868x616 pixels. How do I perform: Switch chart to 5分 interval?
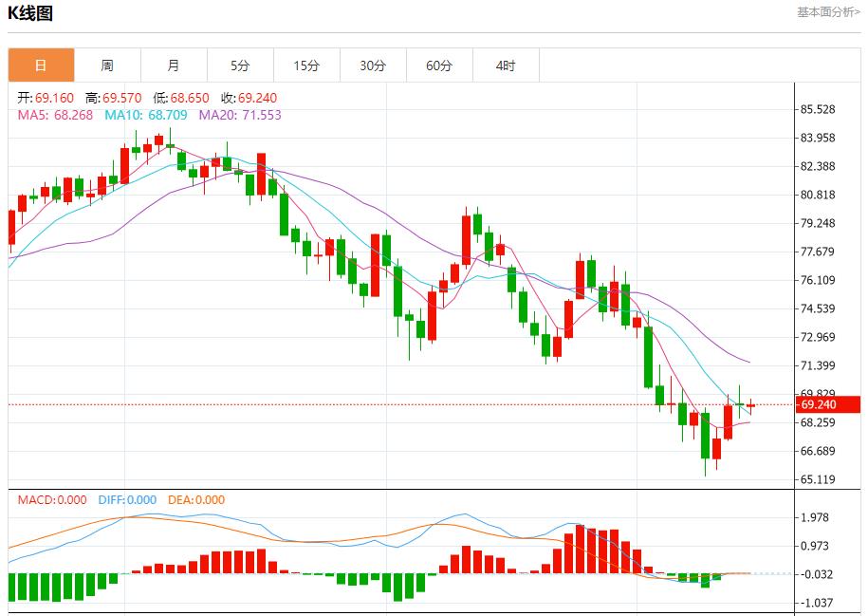pyautogui.click(x=240, y=65)
